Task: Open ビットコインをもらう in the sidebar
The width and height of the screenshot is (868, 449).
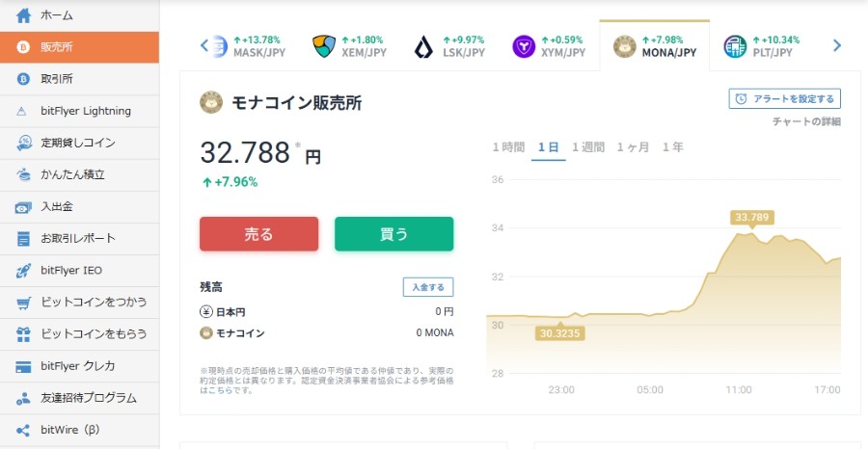Action: pos(79,334)
